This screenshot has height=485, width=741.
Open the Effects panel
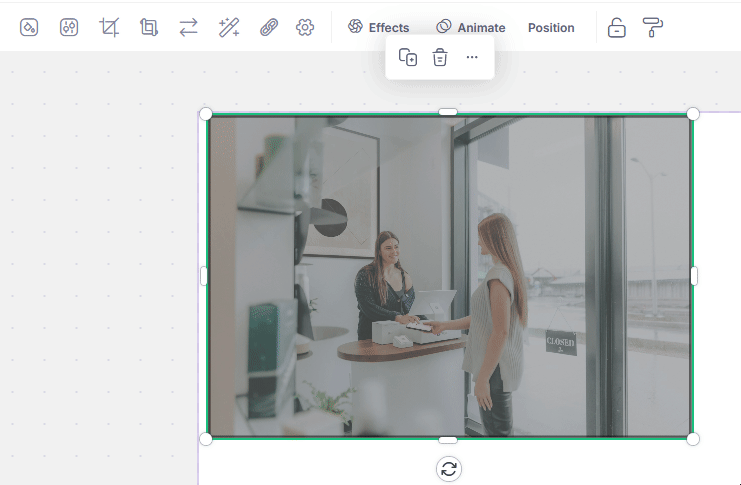[x=379, y=27]
